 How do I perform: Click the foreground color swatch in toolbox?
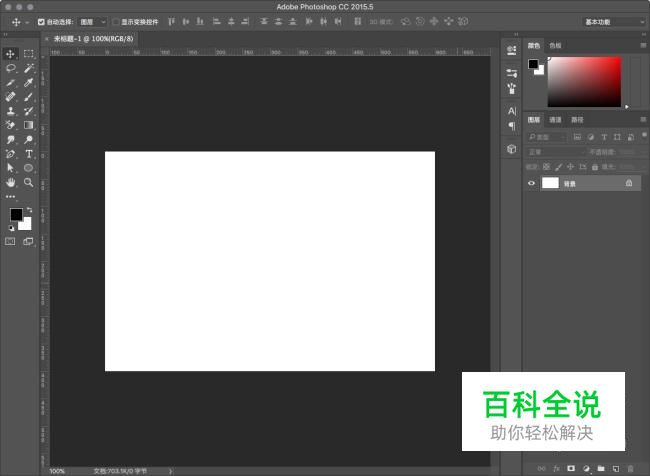click(16, 215)
